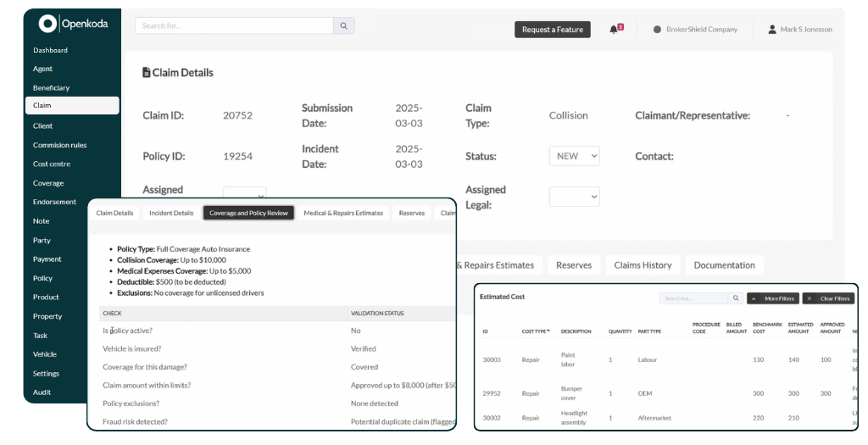The height and width of the screenshot is (445, 868).
Task: Open the notifications bell
Action: coord(614,30)
